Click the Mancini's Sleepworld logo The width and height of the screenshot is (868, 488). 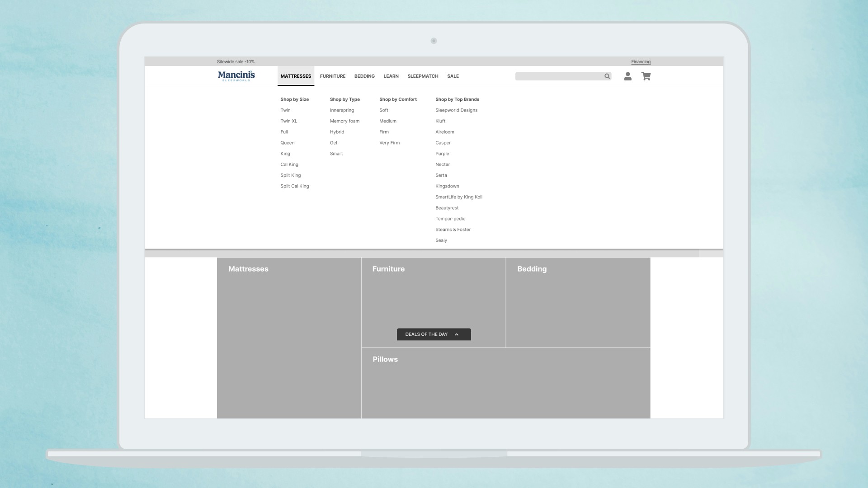coord(236,76)
